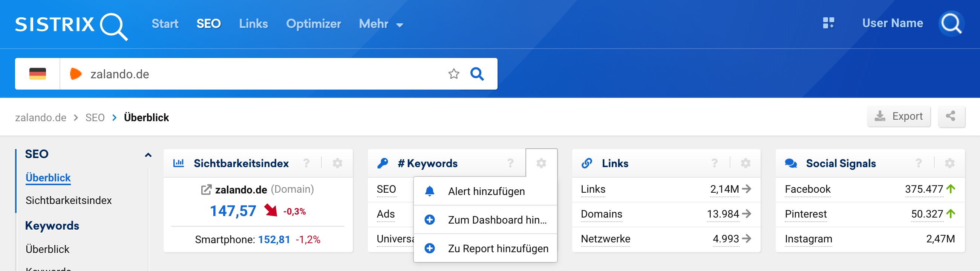This screenshot has height=271, width=980.
Task: Select Zum Dashboard hinzufügen menu entry
Action: [485, 220]
